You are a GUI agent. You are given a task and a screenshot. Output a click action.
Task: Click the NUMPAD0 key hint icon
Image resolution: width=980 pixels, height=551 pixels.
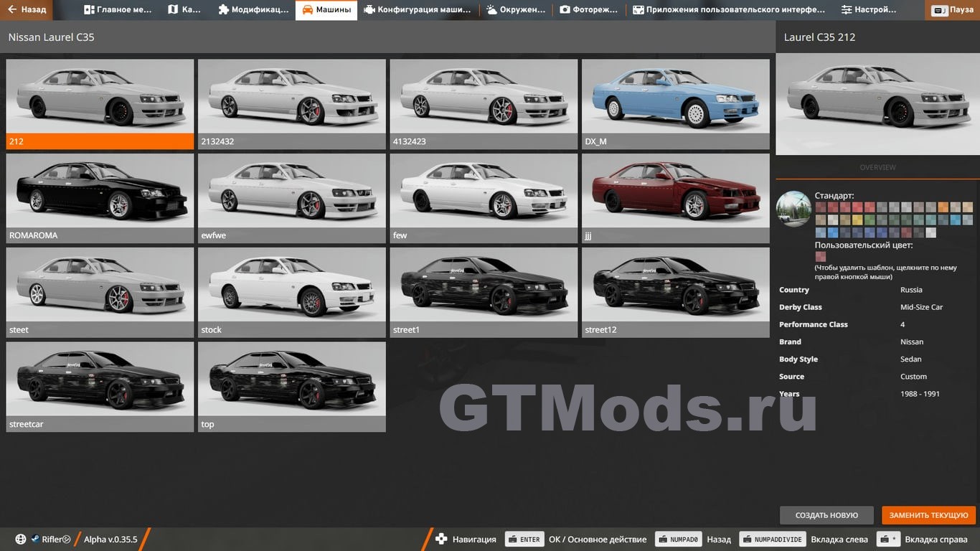pyautogui.click(x=679, y=540)
